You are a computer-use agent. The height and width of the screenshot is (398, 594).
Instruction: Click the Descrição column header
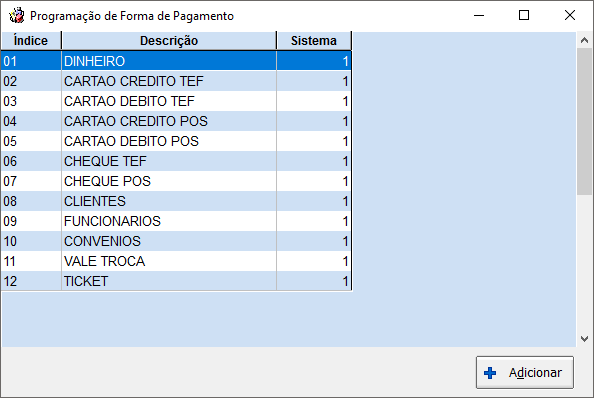click(169, 41)
